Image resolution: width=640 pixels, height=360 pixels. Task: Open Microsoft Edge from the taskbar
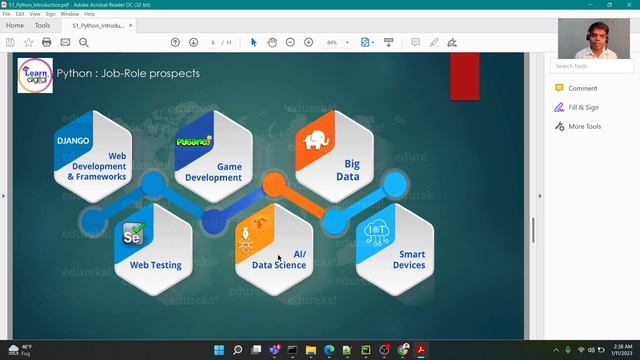click(x=329, y=350)
